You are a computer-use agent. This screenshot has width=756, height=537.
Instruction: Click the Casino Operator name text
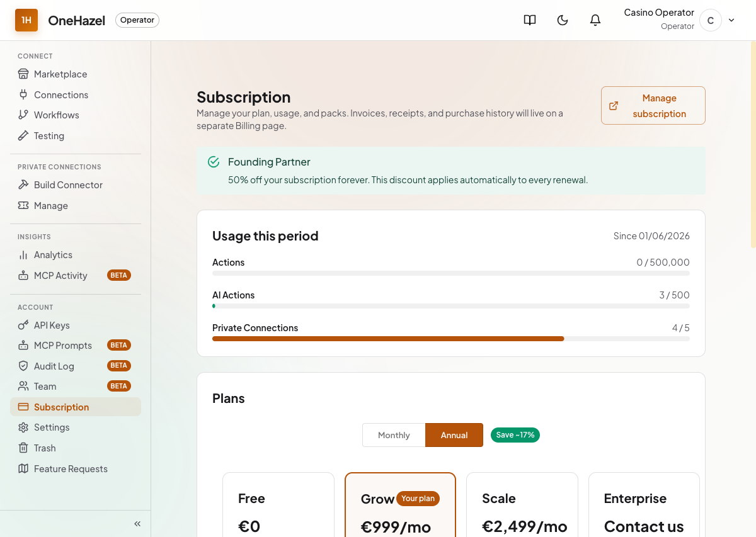point(659,13)
